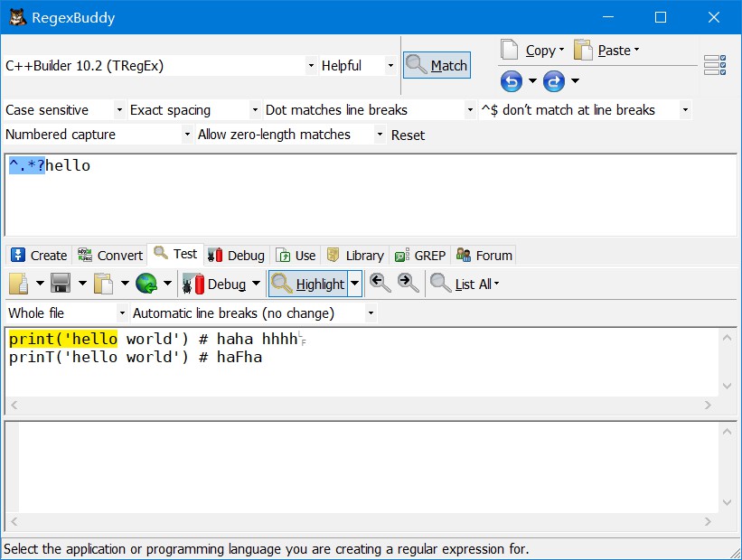
Task: Open the Use tab
Action: click(296, 256)
